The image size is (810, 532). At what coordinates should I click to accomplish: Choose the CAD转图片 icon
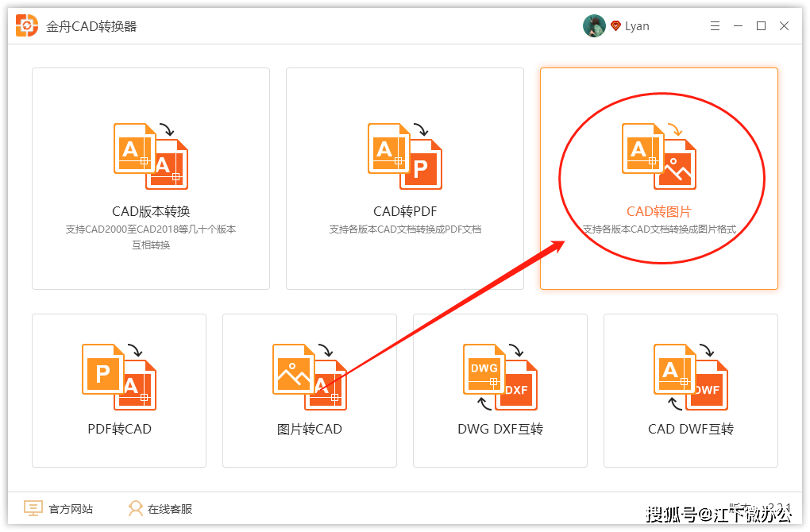coord(659,156)
